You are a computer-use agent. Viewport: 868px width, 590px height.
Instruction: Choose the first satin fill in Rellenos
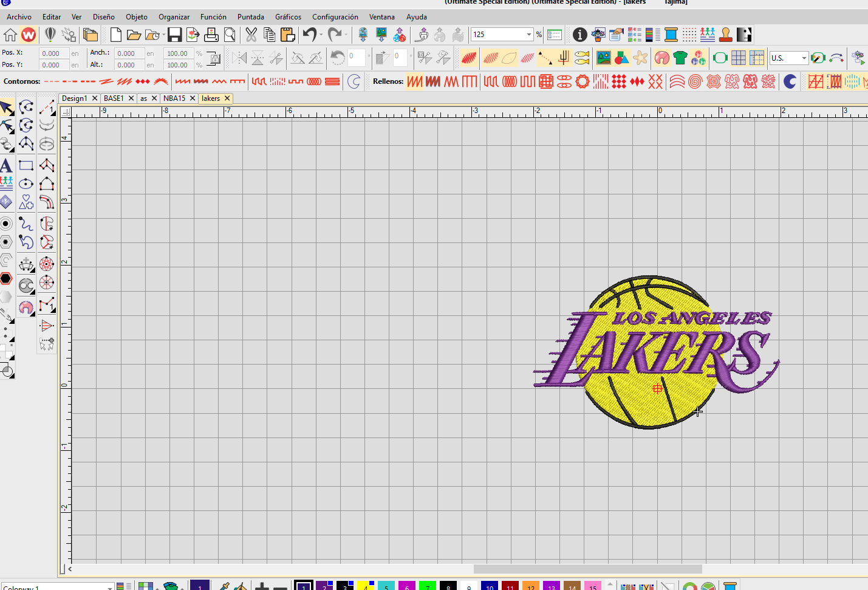pyautogui.click(x=415, y=81)
